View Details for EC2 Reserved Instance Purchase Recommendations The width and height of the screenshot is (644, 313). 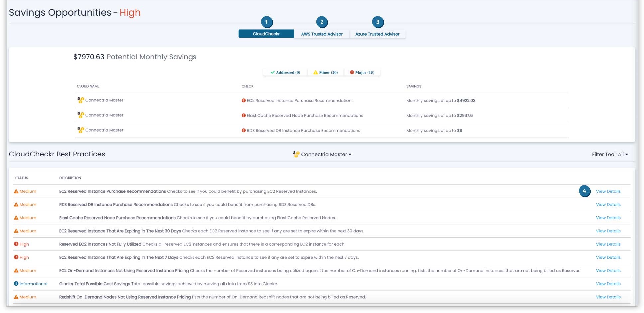pyautogui.click(x=608, y=191)
